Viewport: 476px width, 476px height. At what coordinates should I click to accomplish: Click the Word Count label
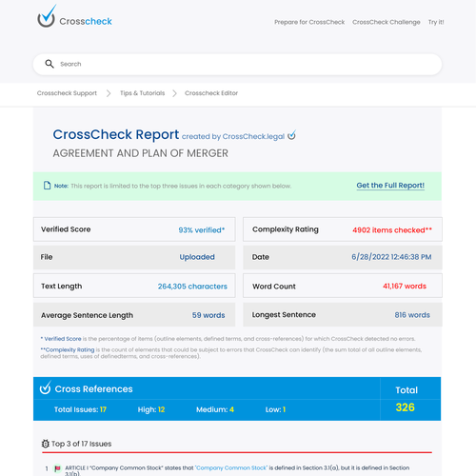[x=274, y=287]
